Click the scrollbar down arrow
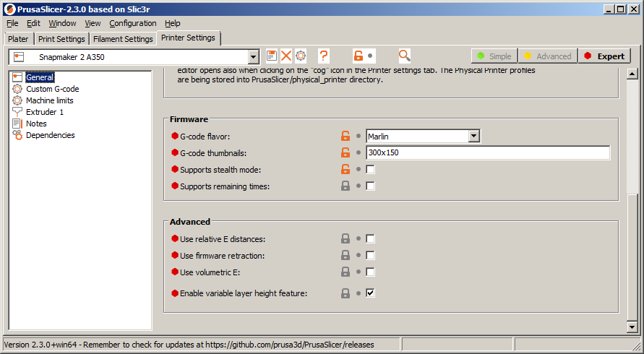Viewport: 644px width, 354px height. point(632,327)
